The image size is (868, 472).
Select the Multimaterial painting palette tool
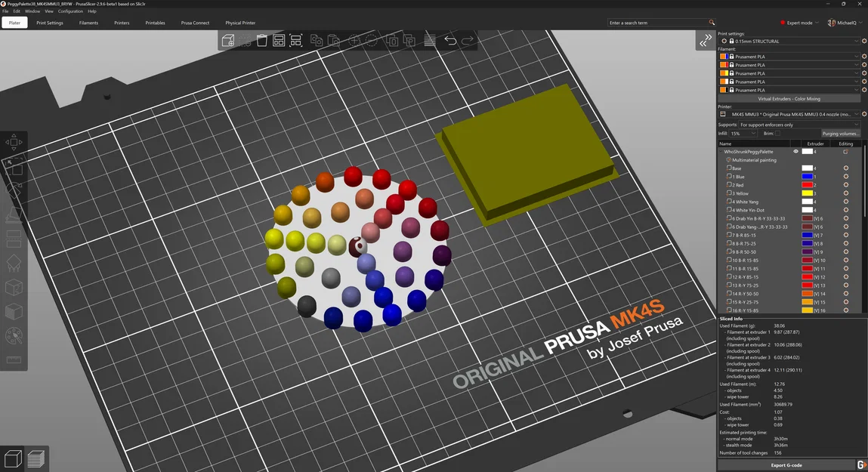pos(14,335)
